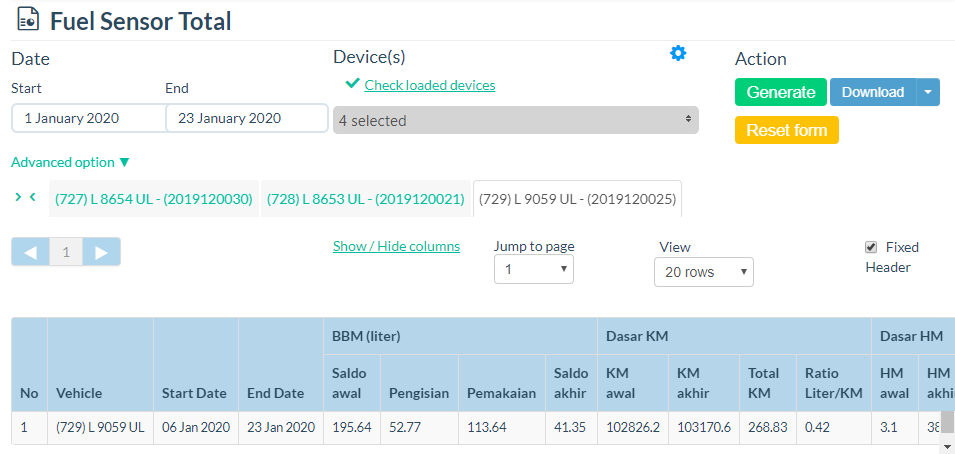Click the blue settings gear icon
This screenshot has width=955, height=454.
tap(678, 53)
